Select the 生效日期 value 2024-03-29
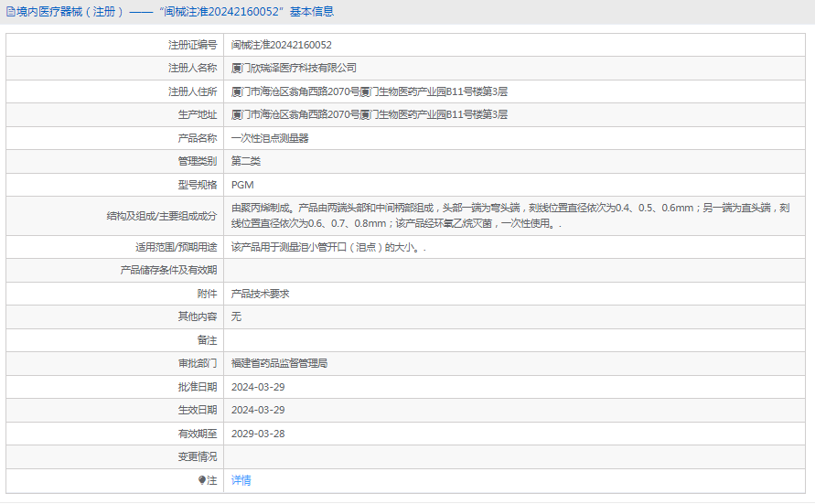This screenshot has width=815, height=504. click(258, 410)
